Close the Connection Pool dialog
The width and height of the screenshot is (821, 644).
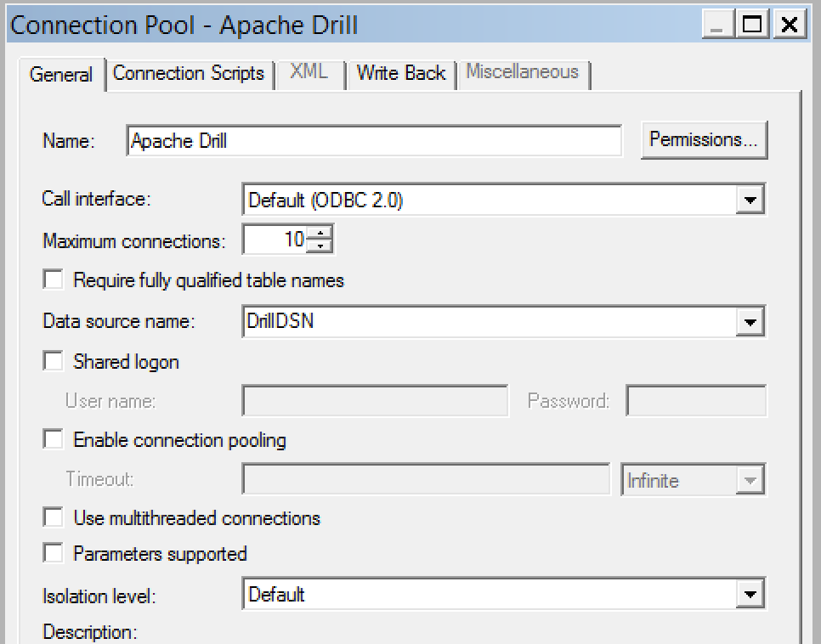click(789, 25)
